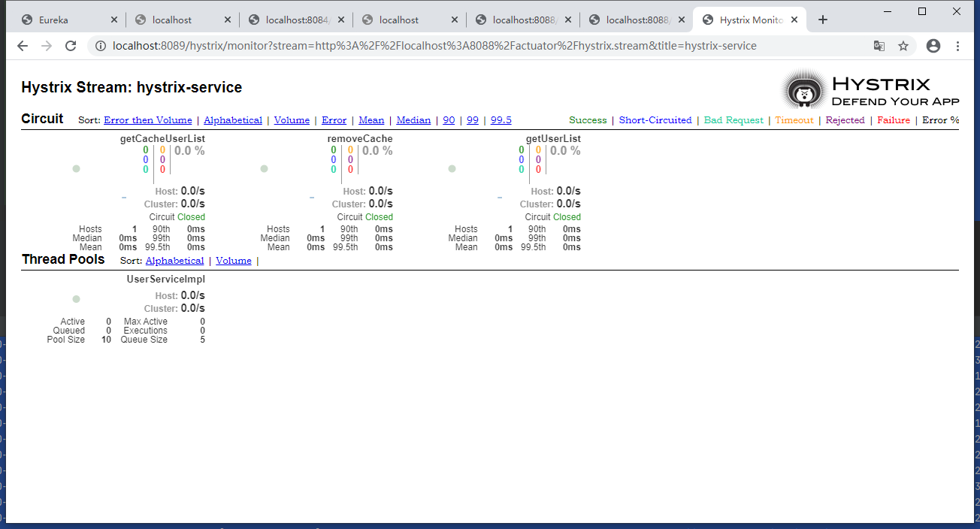Image resolution: width=980 pixels, height=529 pixels.
Task: Go back to previous page
Action: tap(23, 46)
